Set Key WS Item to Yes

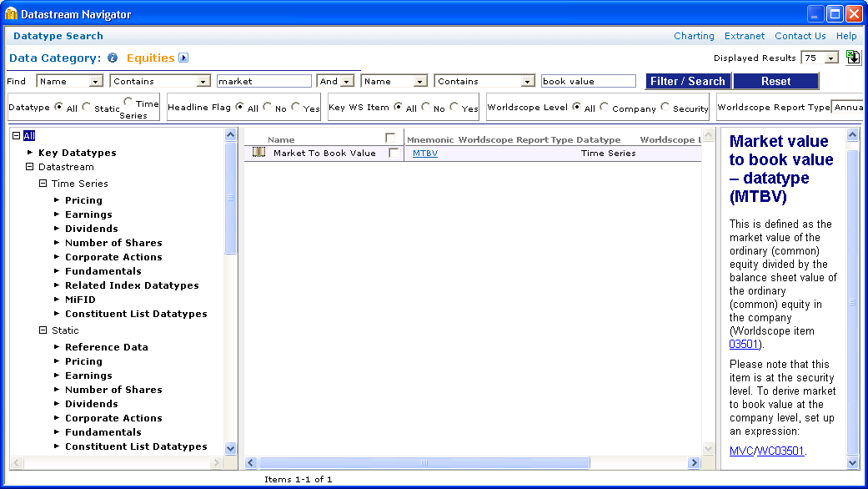[454, 106]
